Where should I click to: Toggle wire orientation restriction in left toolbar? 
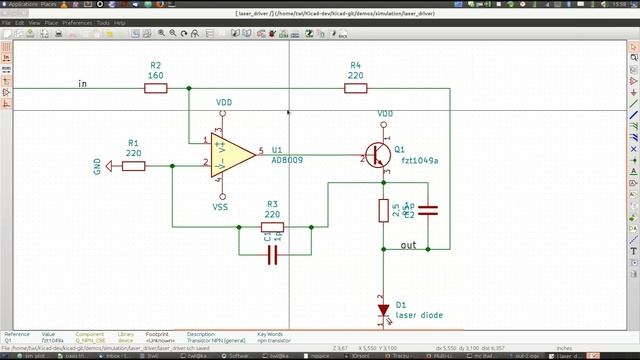[x=6, y=104]
